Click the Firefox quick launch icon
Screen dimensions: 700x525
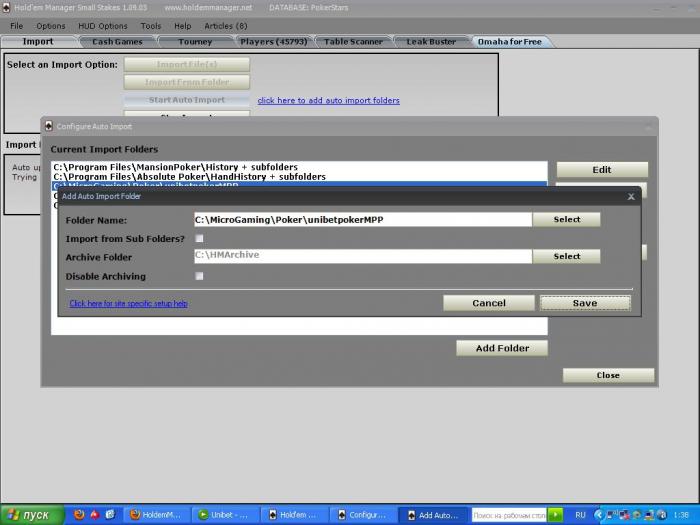click(79, 515)
